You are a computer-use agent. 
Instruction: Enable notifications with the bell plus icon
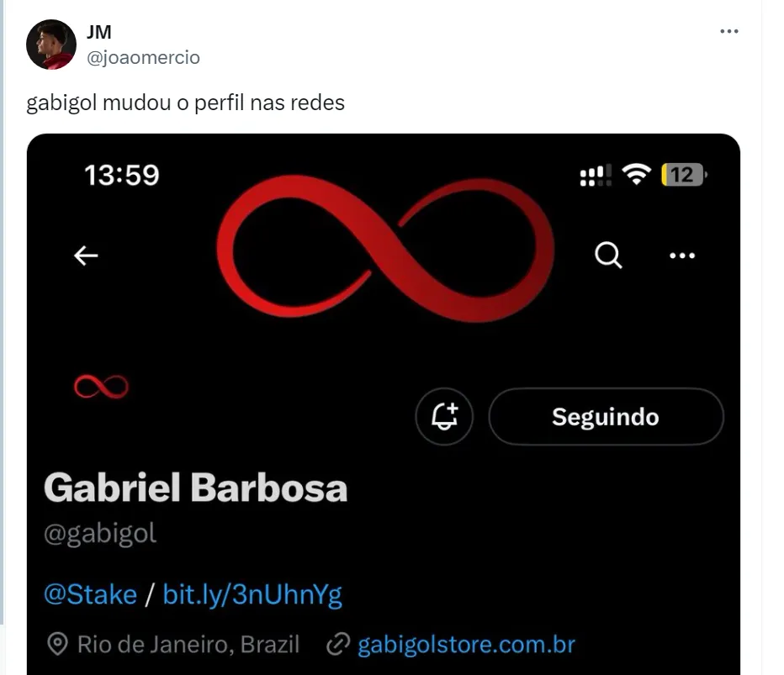coord(444,416)
